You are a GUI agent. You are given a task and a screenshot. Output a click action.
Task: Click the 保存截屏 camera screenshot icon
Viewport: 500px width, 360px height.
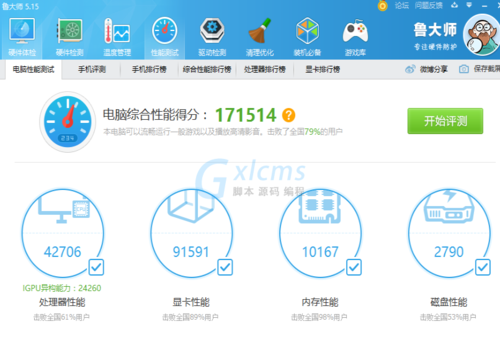tap(464, 69)
